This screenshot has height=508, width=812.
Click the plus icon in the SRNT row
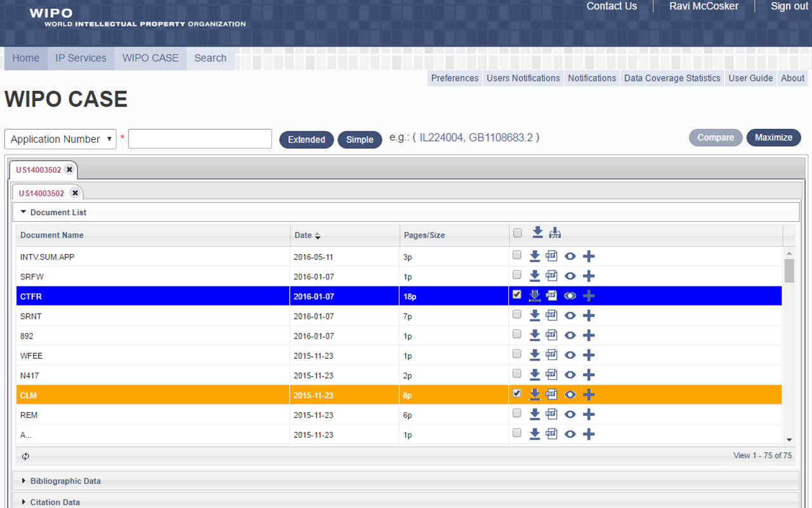589,316
